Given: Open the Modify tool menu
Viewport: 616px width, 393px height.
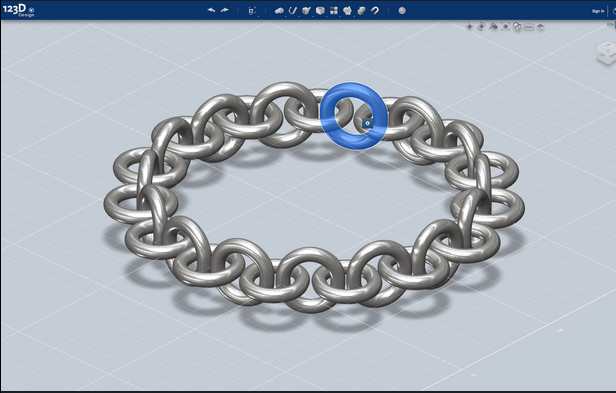Looking at the screenshot, I should (x=320, y=11).
